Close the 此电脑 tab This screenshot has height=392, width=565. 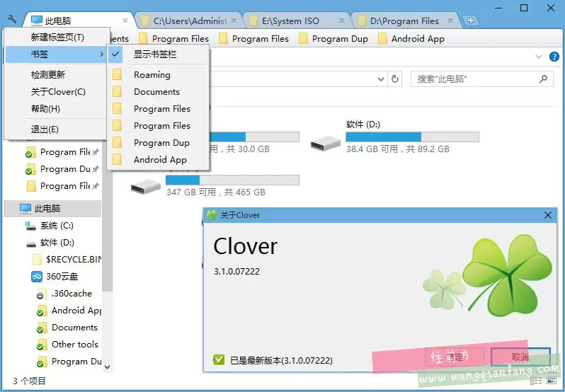point(125,21)
